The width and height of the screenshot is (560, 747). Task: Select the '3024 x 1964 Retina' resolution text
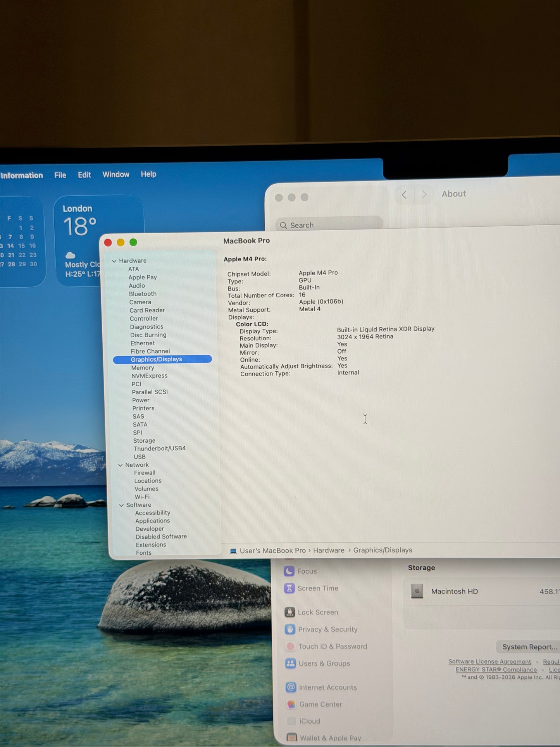[x=365, y=337]
